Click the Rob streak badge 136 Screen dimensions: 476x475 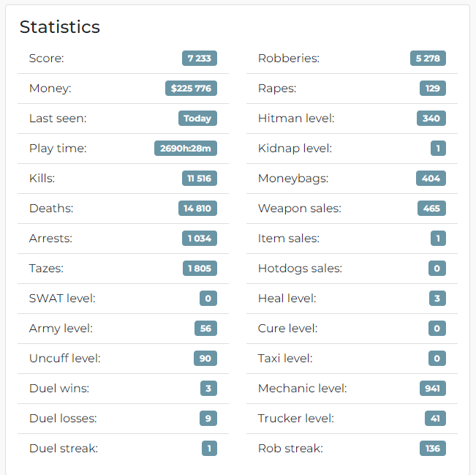[433, 448]
